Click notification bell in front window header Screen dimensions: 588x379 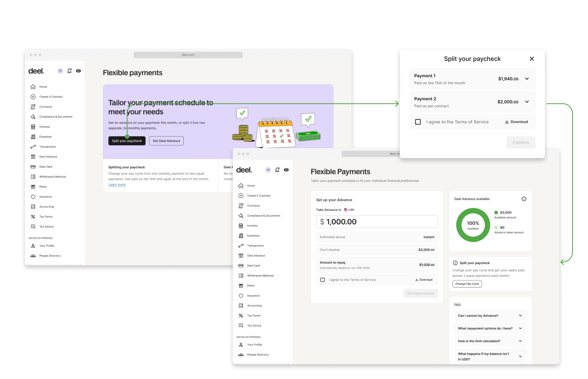coord(277,170)
